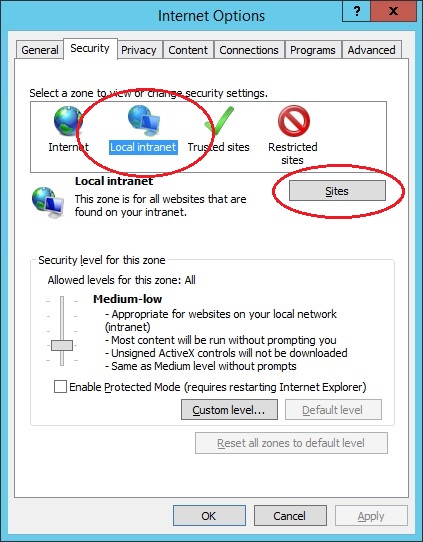Image resolution: width=423 pixels, height=542 pixels.
Task: Choose the Trusted sites green checkmark
Action: tap(219, 120)
